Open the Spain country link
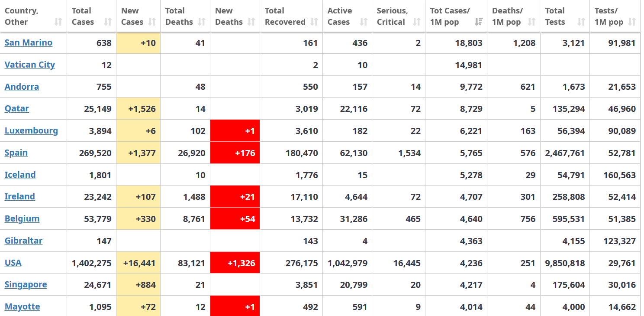 (x=16, y=153)
